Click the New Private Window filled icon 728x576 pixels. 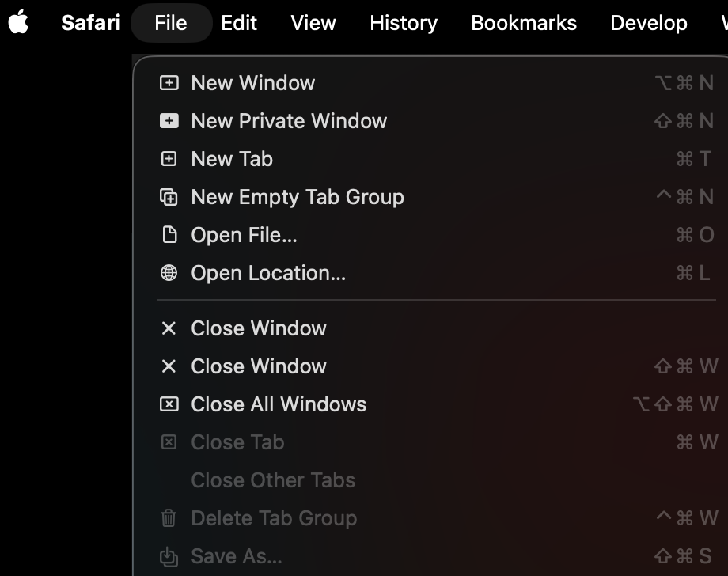169,121
